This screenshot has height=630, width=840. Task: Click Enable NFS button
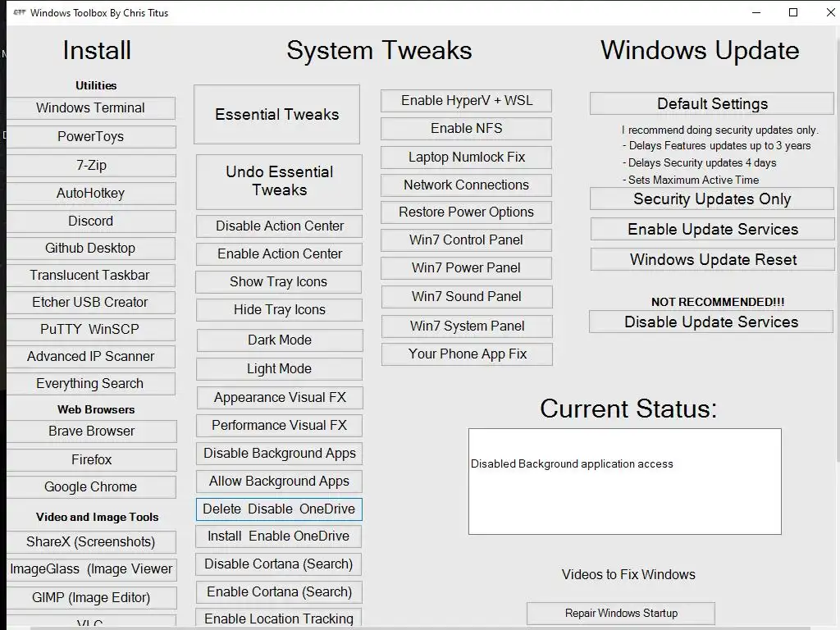point(466,129)
